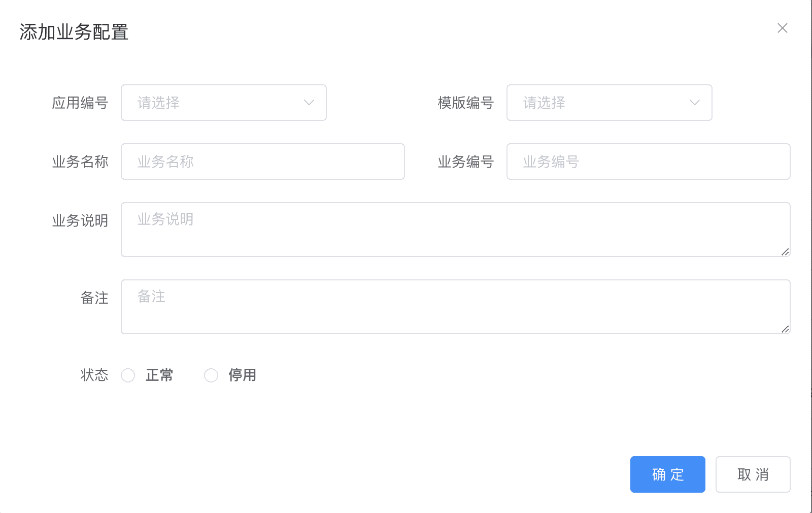
Task: Focus the 业务说明 text area
Action: pyautogui.click(x=455, y=230)
